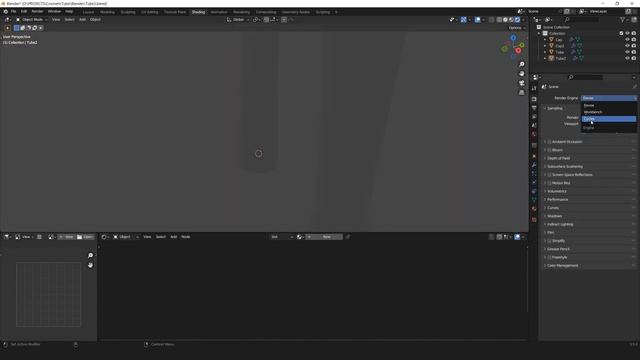
Task: Expand the Cap object in outliner
Action: pos(545,40)
